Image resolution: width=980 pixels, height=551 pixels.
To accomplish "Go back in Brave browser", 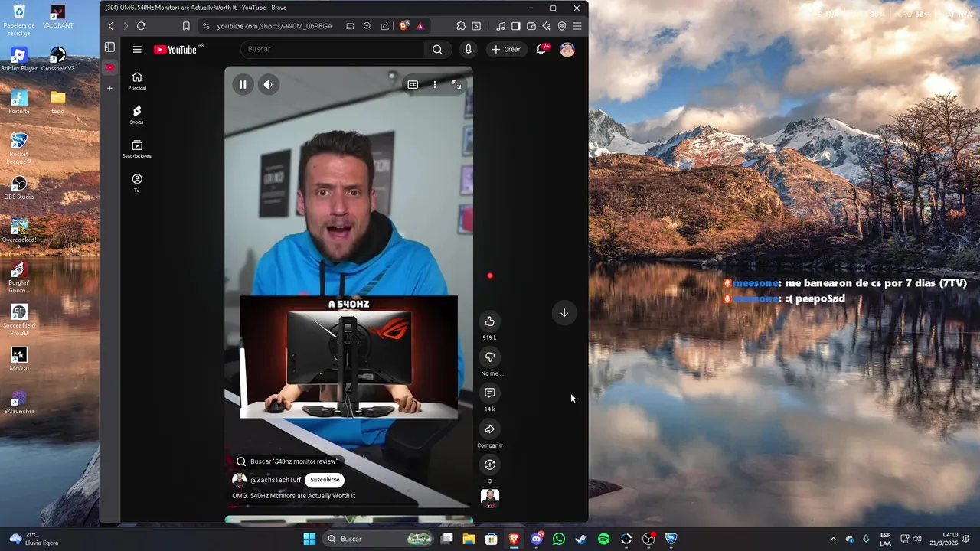I will [x=110, y=26].
